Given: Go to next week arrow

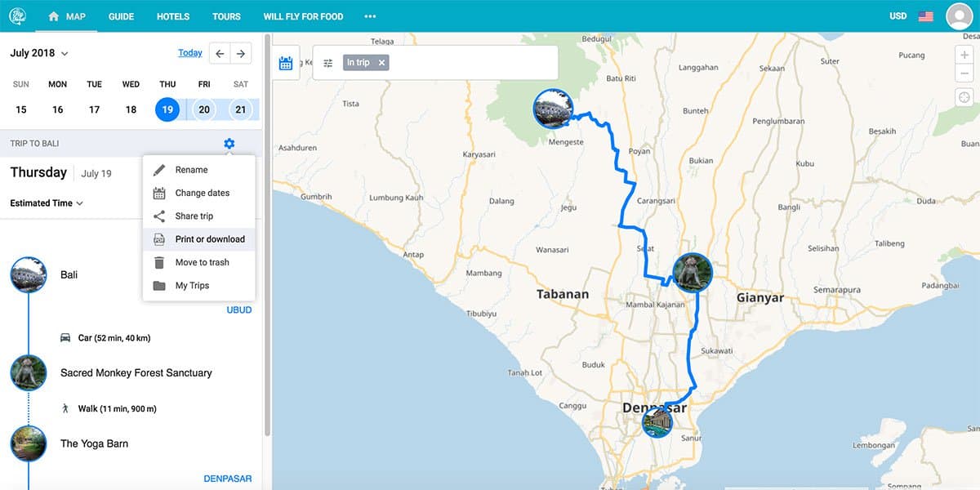Looking at the screenshot, I should (x=241, y=53).
